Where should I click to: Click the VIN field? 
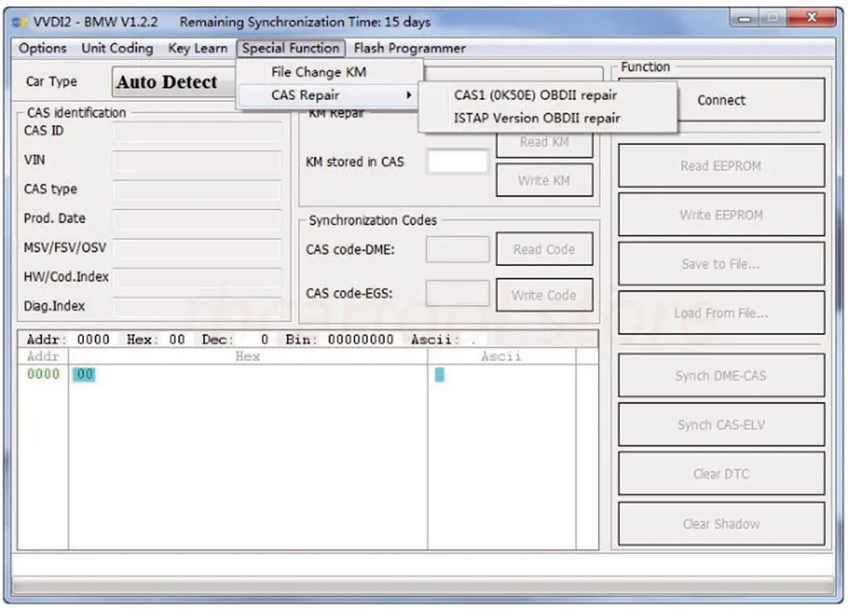coord(198,160)
